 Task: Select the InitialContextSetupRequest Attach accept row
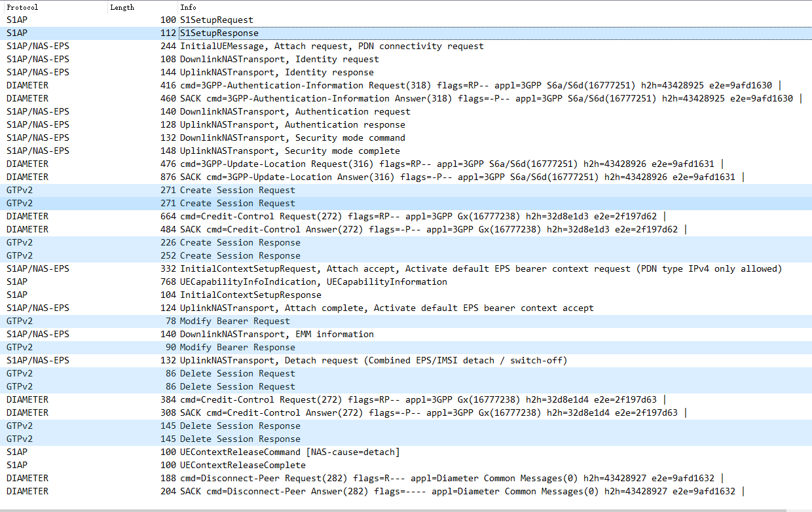(x=406, y=269)
